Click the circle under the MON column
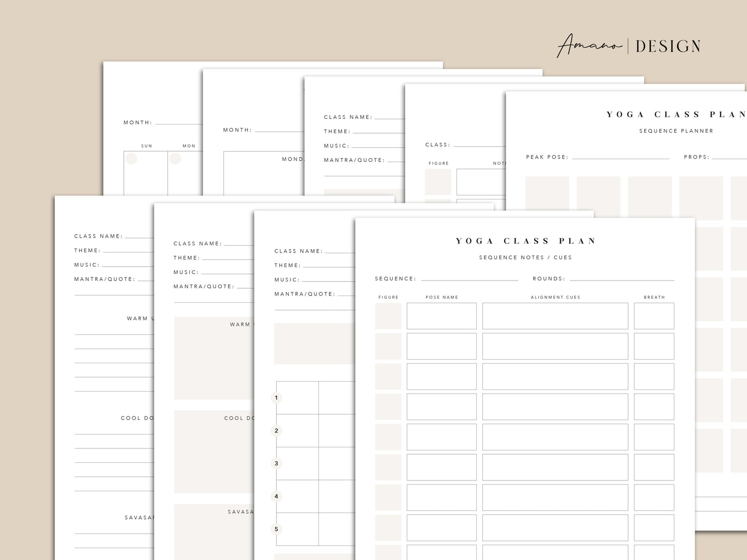 tap(175, 159)
